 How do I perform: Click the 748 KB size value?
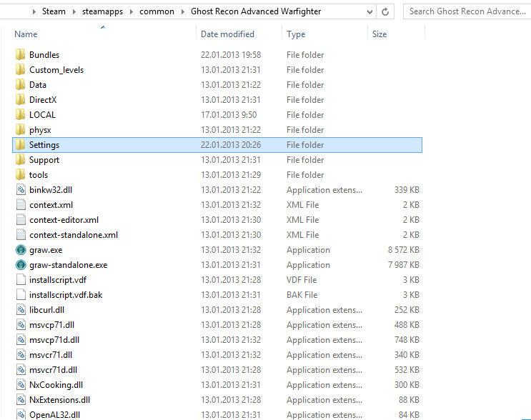(x=407, y=340)
